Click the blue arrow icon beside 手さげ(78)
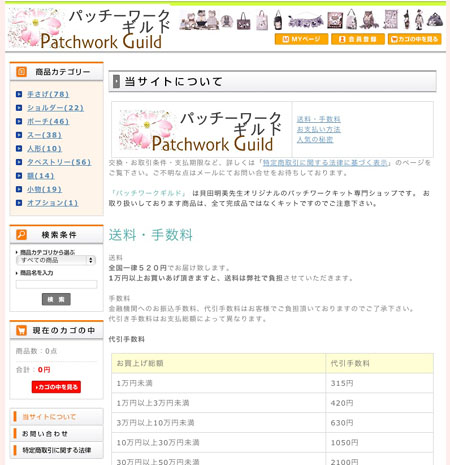Image resolution: width=450 pixels, height=465 pixels. point(19,94)
